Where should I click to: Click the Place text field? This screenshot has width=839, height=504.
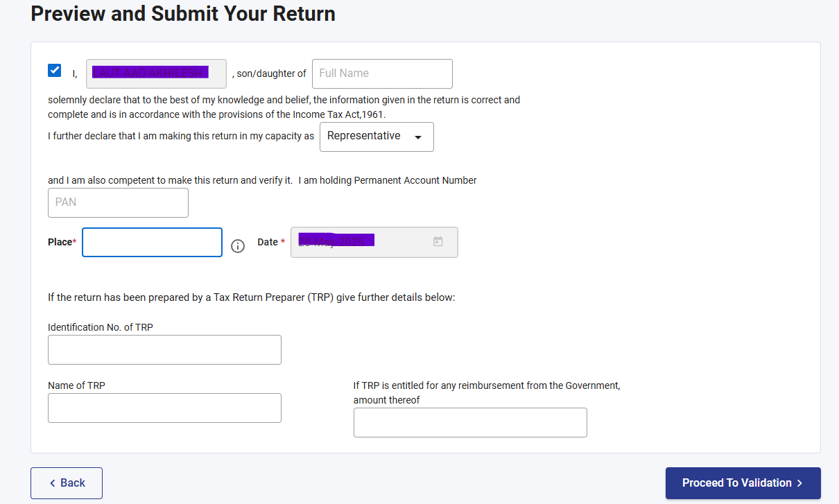152,242
